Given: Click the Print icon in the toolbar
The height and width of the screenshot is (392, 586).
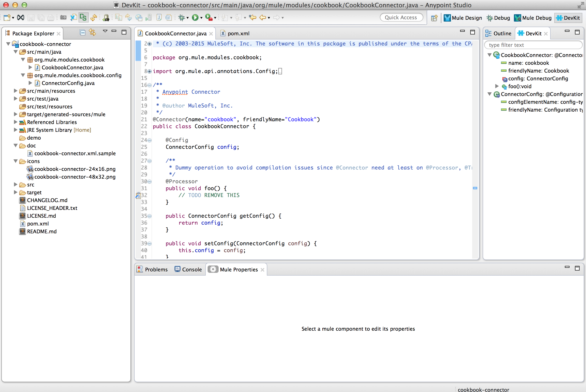Looking at the screenshot, I should 51,17.
